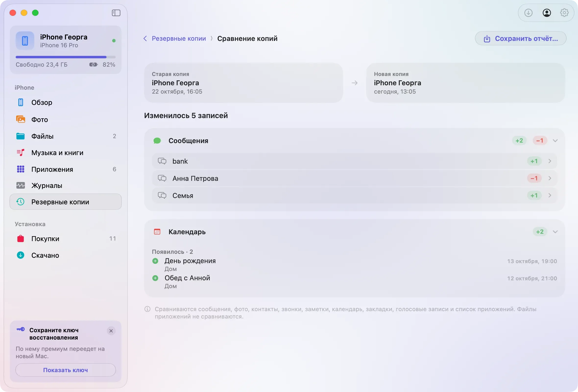This screenshot has height=392, width=578.
Task: Click the Фото pictures icon
Action: (21, 119)
